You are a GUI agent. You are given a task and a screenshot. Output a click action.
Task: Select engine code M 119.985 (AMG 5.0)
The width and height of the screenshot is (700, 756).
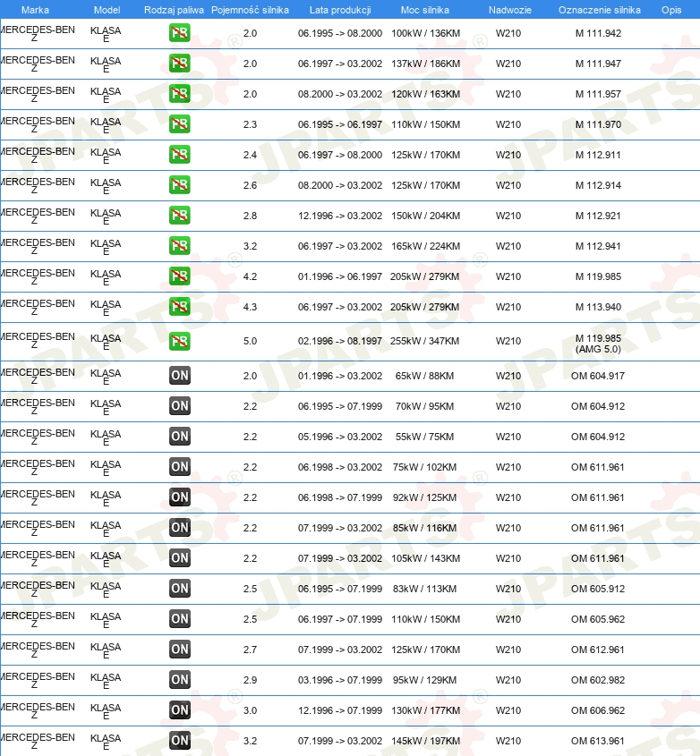click(x=598, y=344)
